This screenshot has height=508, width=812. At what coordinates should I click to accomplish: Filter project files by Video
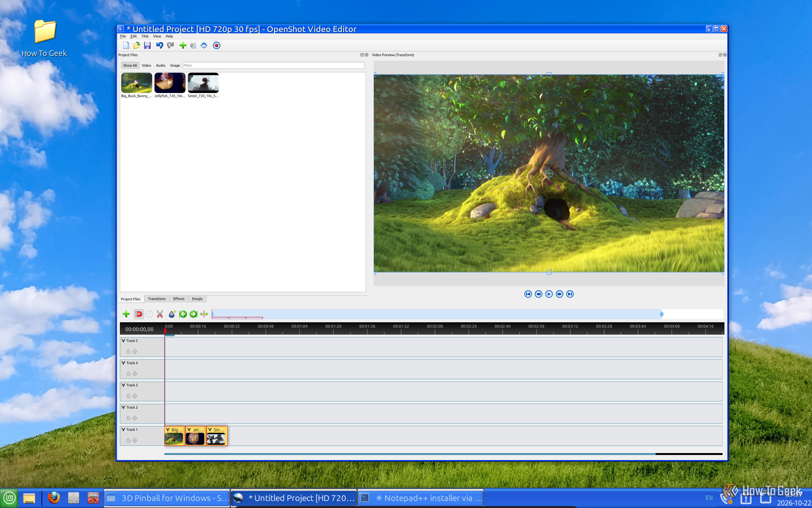click(x=146, y=65)
